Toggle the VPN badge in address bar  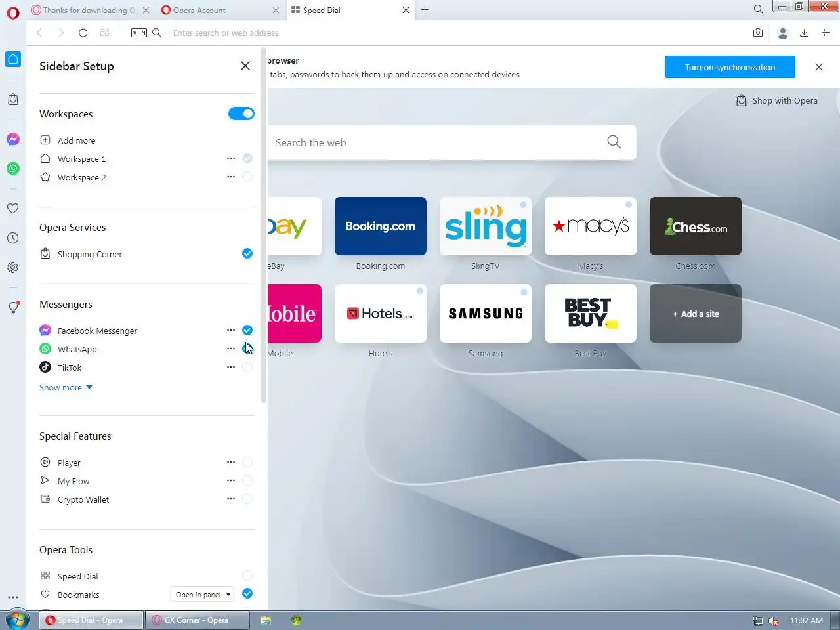[x=139, y=33]
